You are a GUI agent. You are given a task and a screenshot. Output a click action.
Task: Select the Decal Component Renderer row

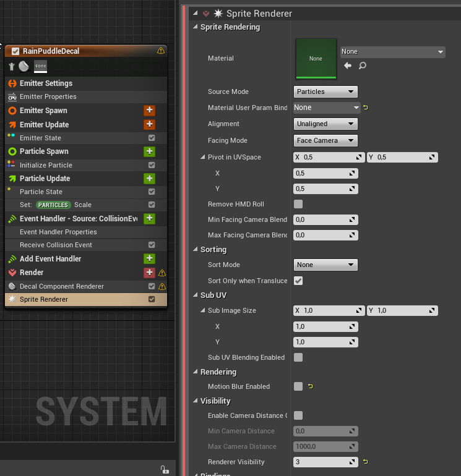[x=86, y=286]
